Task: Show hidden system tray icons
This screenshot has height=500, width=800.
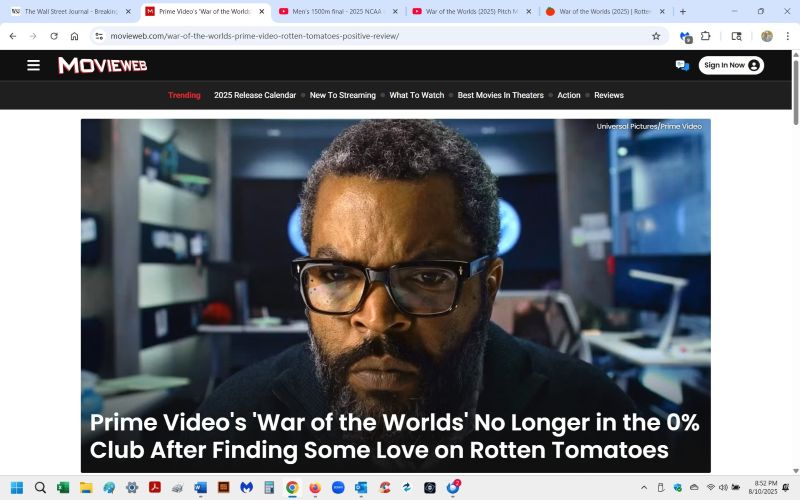Action: [x=644, y=488]
